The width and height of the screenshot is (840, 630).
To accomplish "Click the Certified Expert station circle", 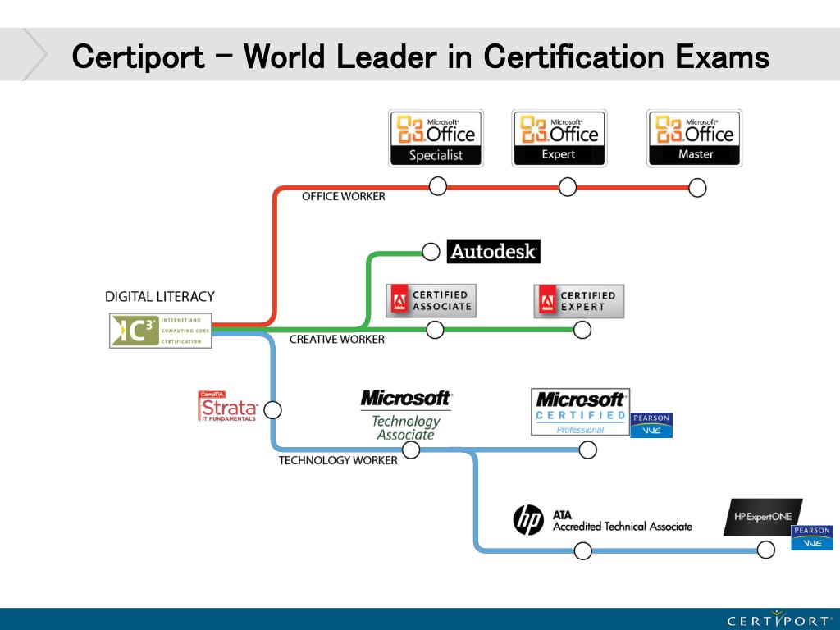I will point(582,330).
